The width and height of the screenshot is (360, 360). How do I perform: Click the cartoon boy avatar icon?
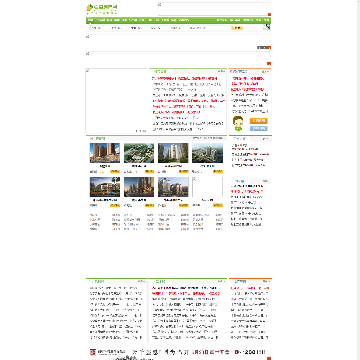coord(238,124)
